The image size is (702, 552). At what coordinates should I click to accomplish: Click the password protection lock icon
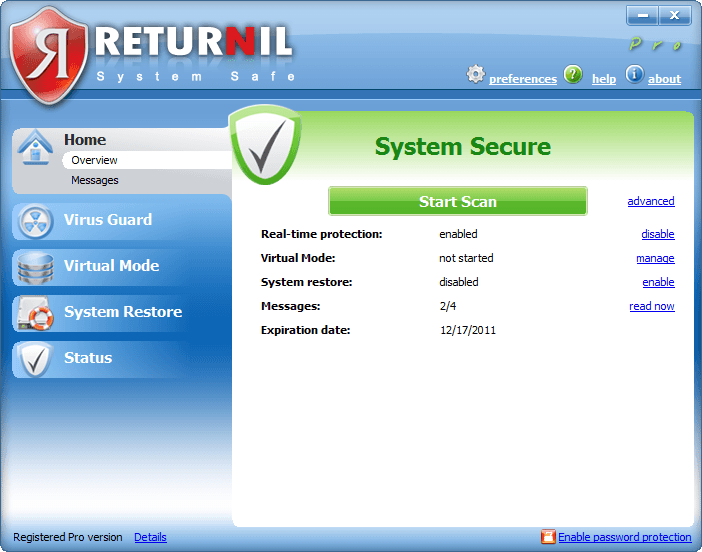click(x=548, y=536)
